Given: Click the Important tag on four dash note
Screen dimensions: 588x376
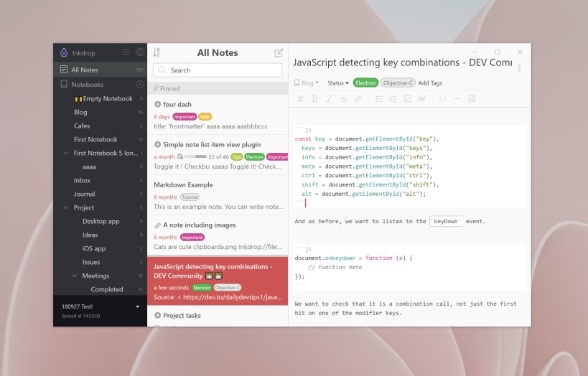Looking at the screenshot, I should tap(185, 116).
